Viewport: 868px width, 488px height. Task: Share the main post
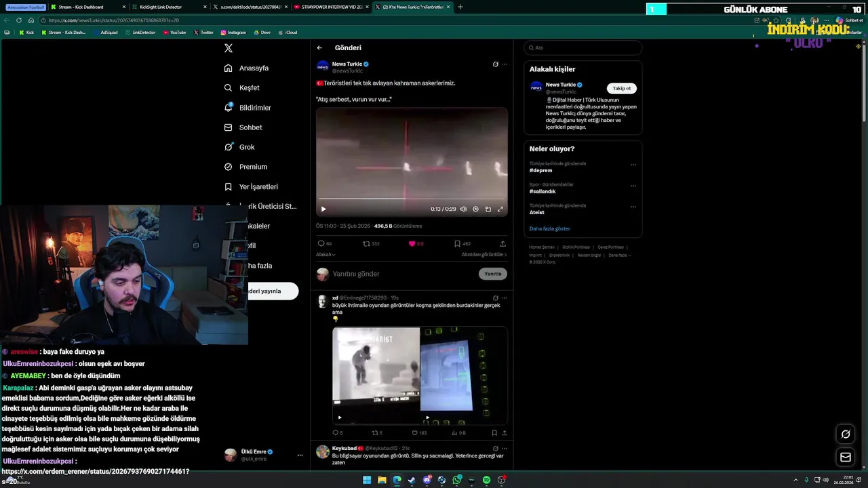click(x=502, y=243)
